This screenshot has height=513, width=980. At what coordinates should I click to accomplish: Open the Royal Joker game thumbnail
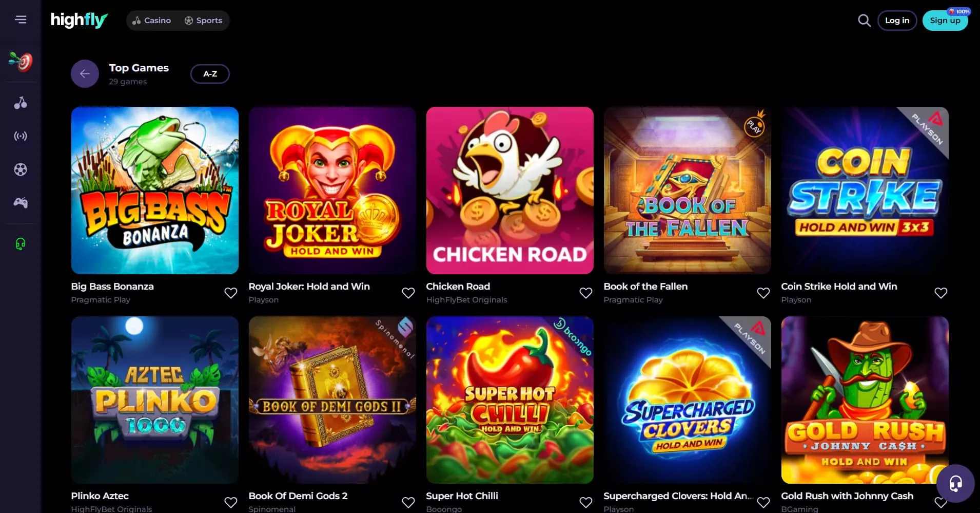pyautogui.click(x=332, y=191)
